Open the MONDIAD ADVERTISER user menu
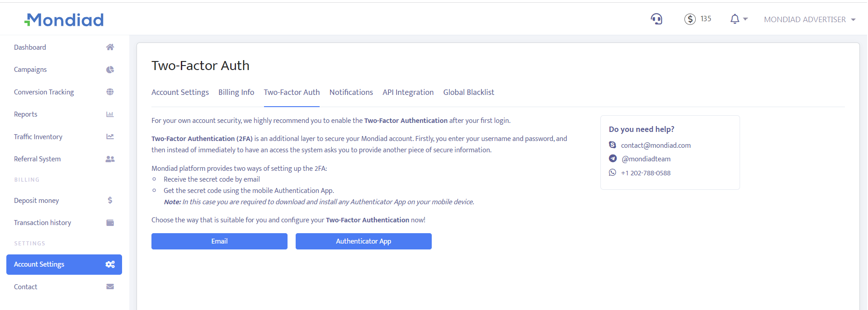Screen dimensions: 868x310 (x=810, y=19)
